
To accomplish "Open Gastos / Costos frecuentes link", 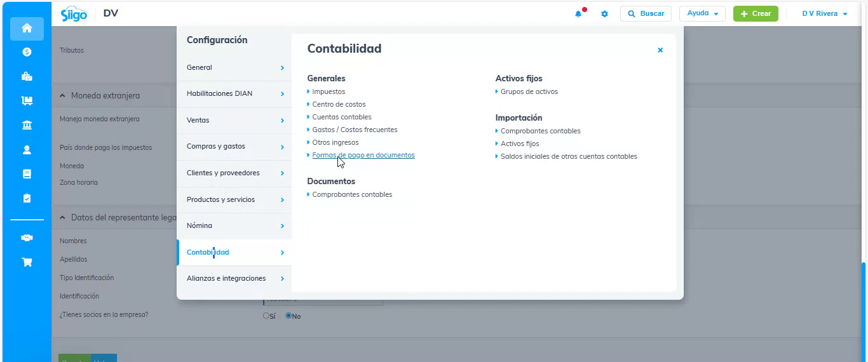I will [355, 130].
